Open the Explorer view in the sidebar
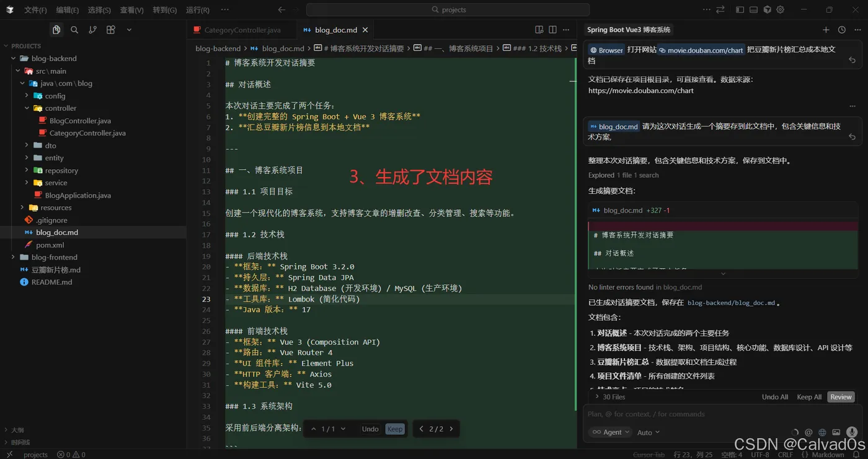This screenshot has width=868, height=459. pos(56,30)
